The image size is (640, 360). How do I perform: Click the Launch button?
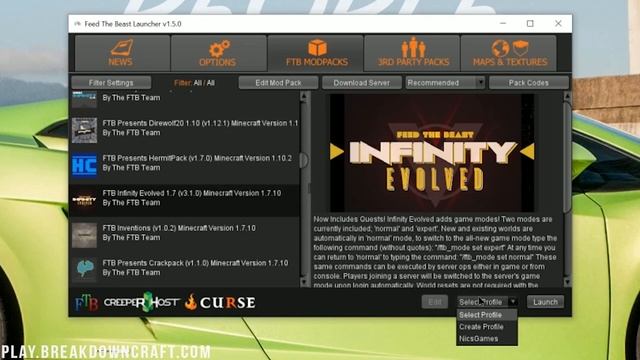(545, 302)
